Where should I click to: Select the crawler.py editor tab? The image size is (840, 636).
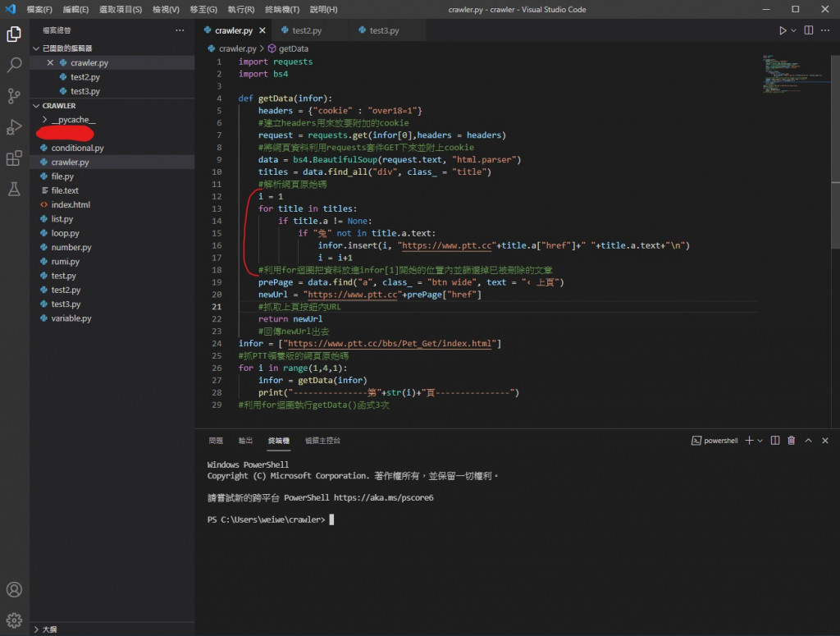234,30
